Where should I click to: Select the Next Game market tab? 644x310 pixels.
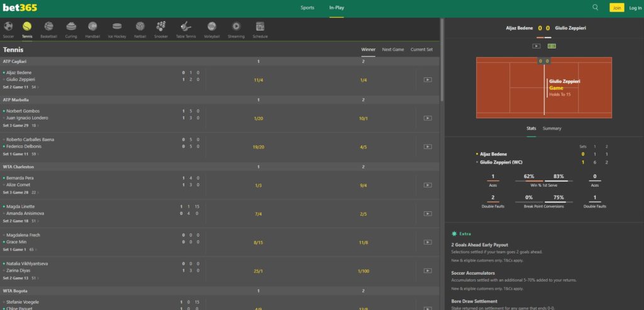pos(393,50)
